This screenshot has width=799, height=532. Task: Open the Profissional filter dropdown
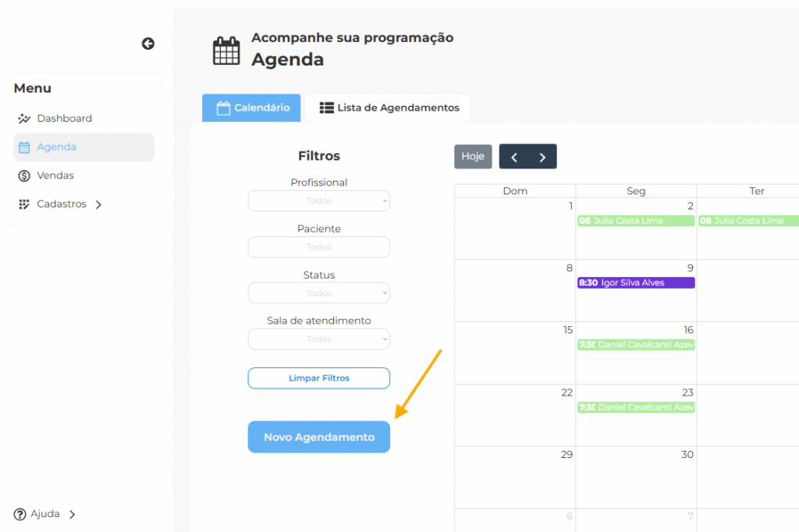tap(318, 201)
